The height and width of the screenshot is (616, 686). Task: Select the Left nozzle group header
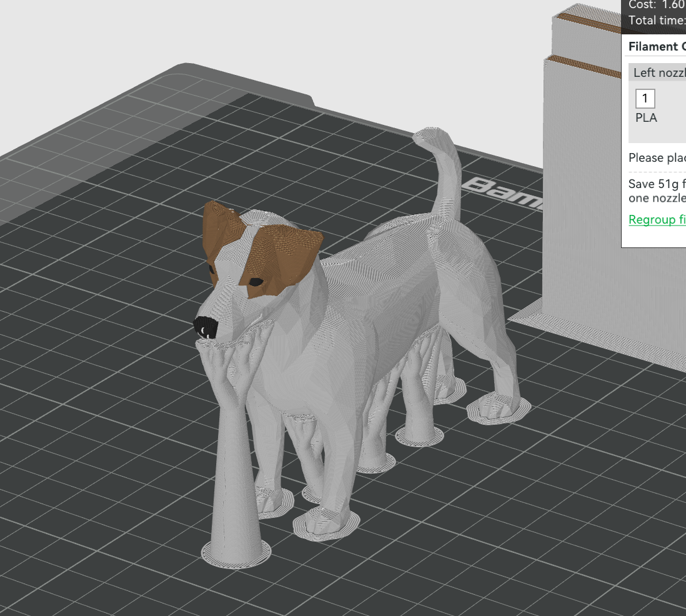(x=657, y=72)
